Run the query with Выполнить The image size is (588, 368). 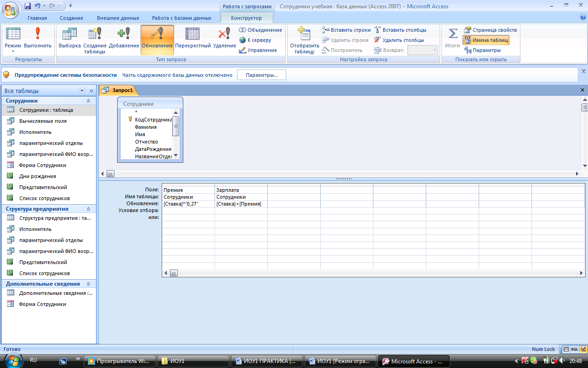(38, 40)
